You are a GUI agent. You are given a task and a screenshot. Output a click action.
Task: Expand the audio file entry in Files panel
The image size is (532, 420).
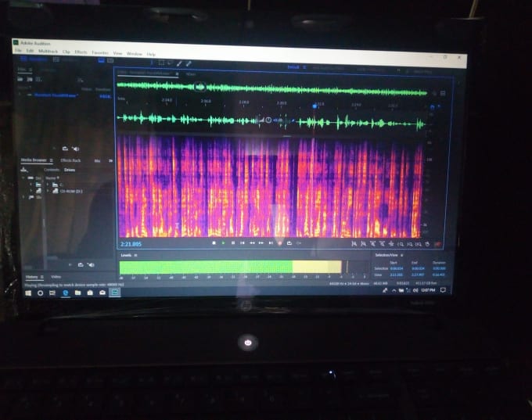coord(20,95)
